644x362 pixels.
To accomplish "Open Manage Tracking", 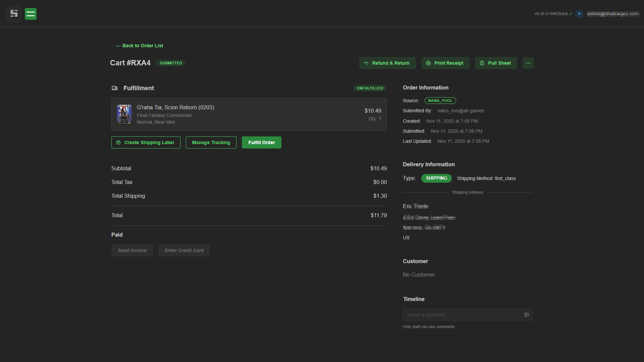I will coord(211,142).
